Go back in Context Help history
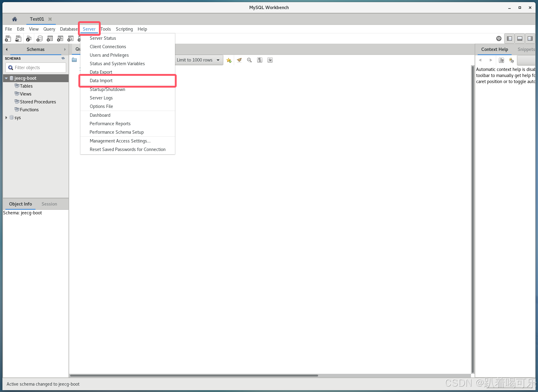The height and width of the screenshot is (392, 538). pyautogui.click(x=480, y=60)
